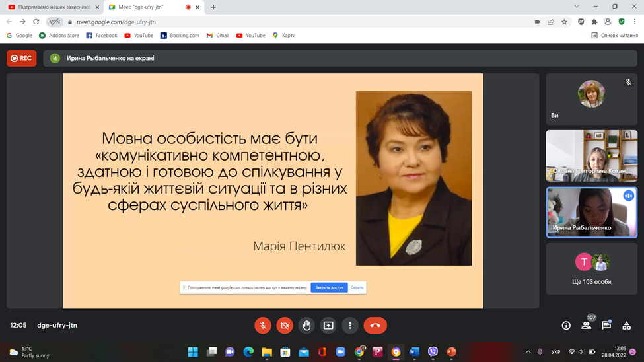
Task: Click the address bar URL meet.google.com
Action: pyautogui.click(x=116, y=22)
